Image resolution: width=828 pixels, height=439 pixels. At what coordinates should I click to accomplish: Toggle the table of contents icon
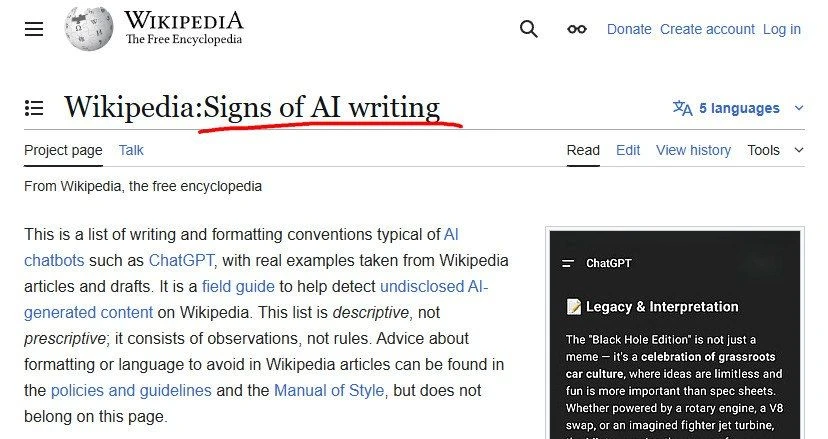[34, 108]
